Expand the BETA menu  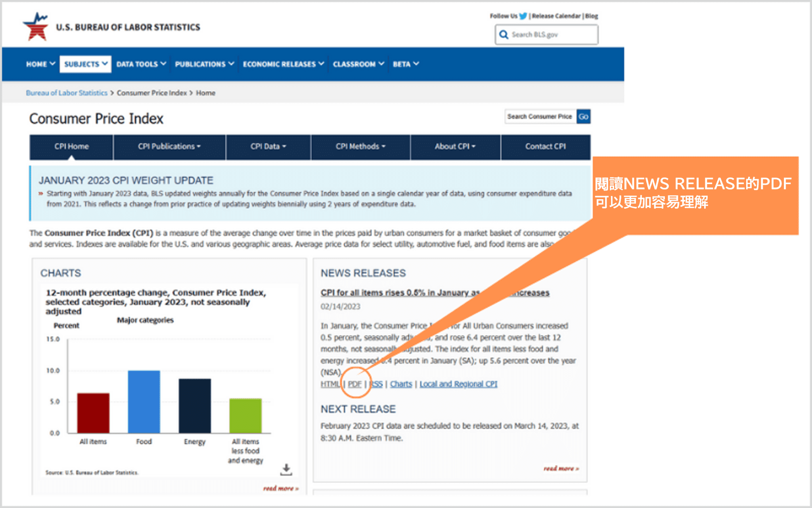[406, 64]
